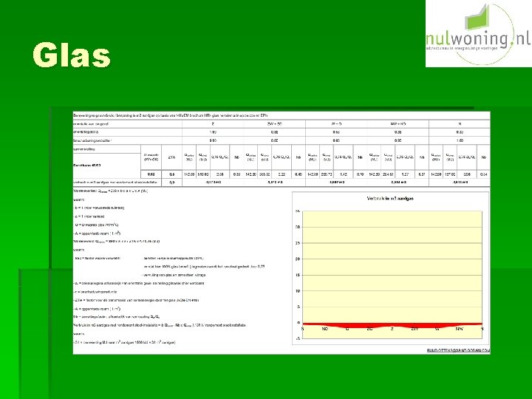532x399 pixels.
Task: Select the 'ZTA' column header cell
Action: (x=171, y=157)
